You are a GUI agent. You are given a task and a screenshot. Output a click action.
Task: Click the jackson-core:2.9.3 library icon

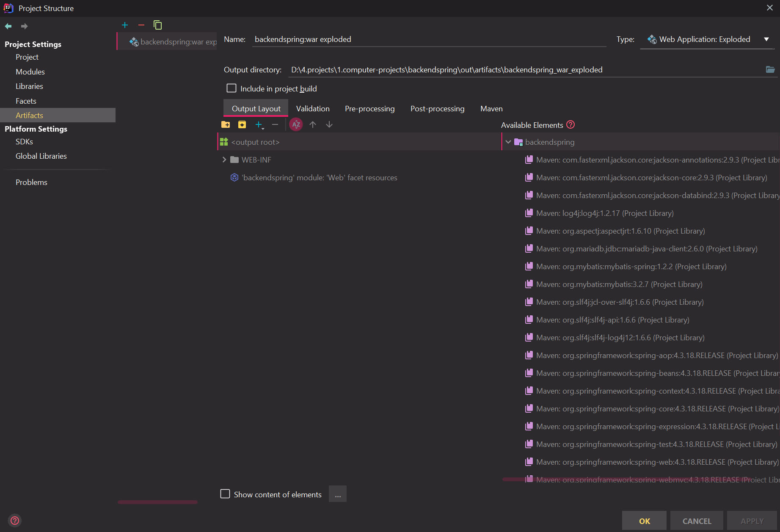(x=529, y=177)
